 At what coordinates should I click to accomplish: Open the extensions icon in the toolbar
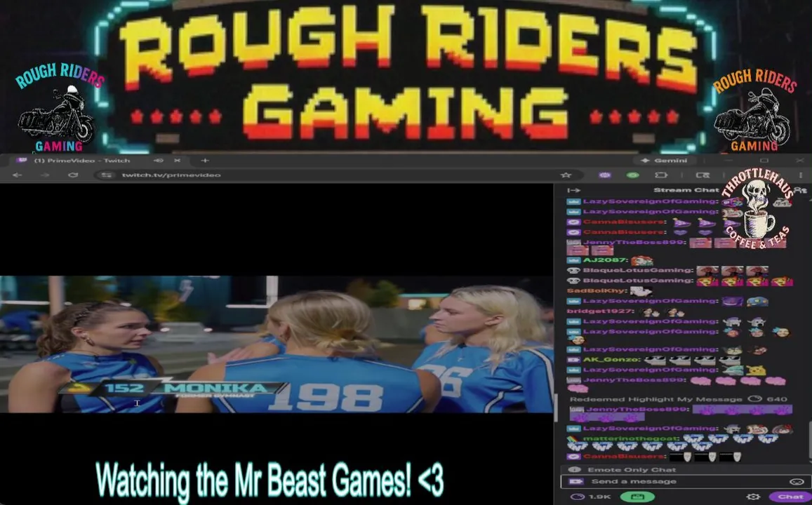click(x=661, y=175)
